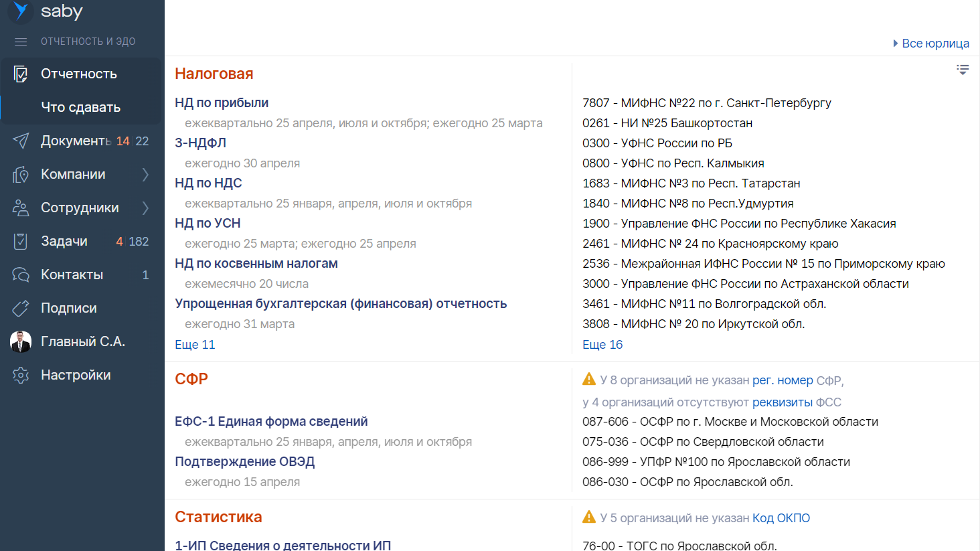Expand the Компании submenu chevron
Screen dimensions: 980x551
(145, 175)
